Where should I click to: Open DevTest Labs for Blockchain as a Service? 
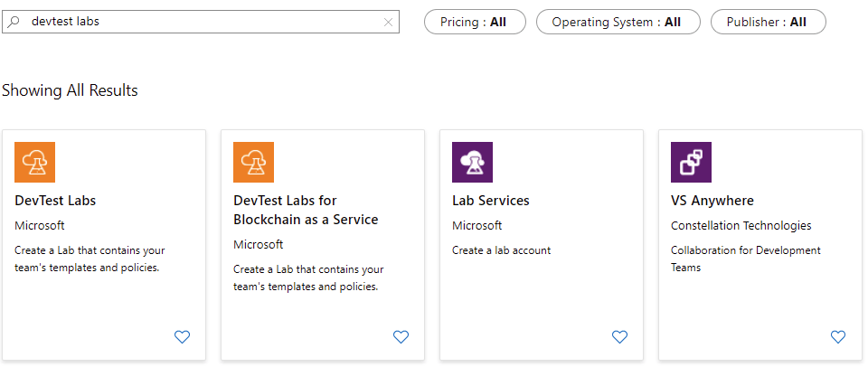point(306,210)
